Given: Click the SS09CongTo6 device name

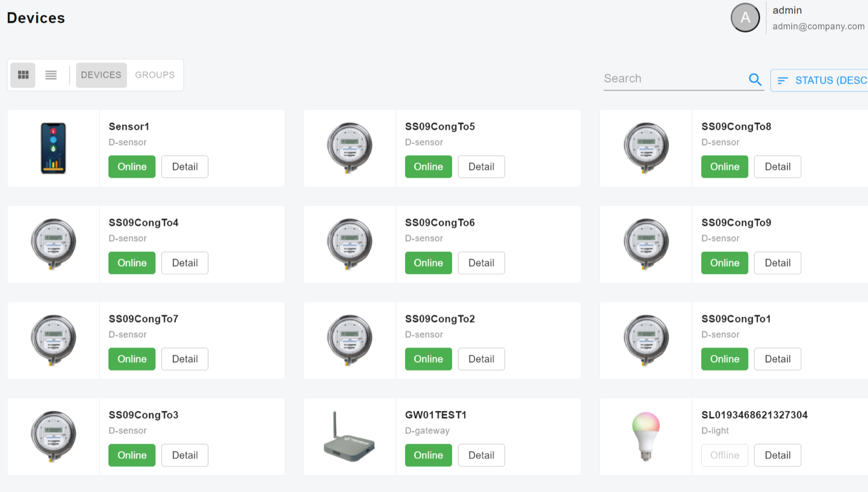Looking at the screenshot, I should 440,223.
